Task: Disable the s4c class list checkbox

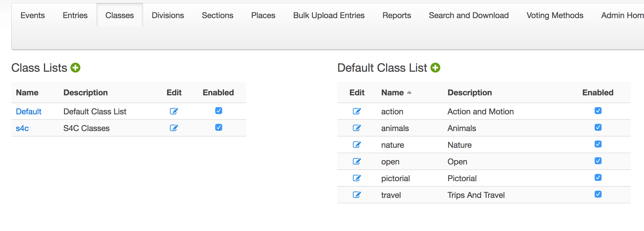Action: pyautogui.click(x=219, y=127)
